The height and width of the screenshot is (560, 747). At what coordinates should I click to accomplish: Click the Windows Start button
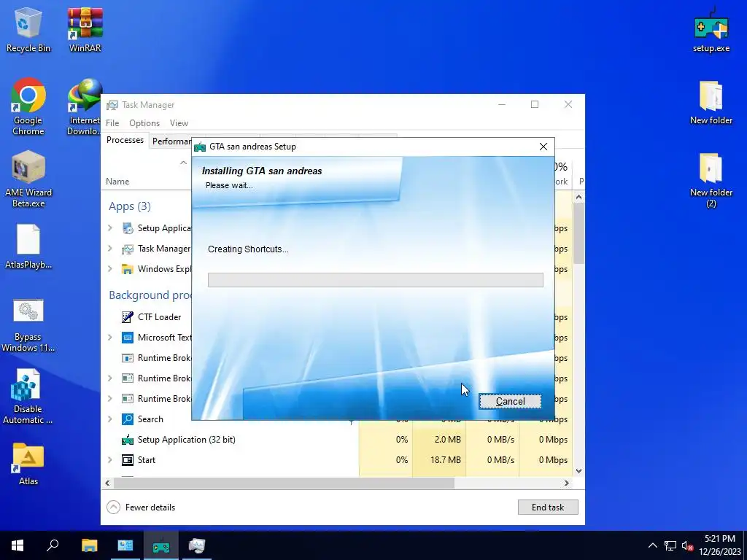click(18, 545)
